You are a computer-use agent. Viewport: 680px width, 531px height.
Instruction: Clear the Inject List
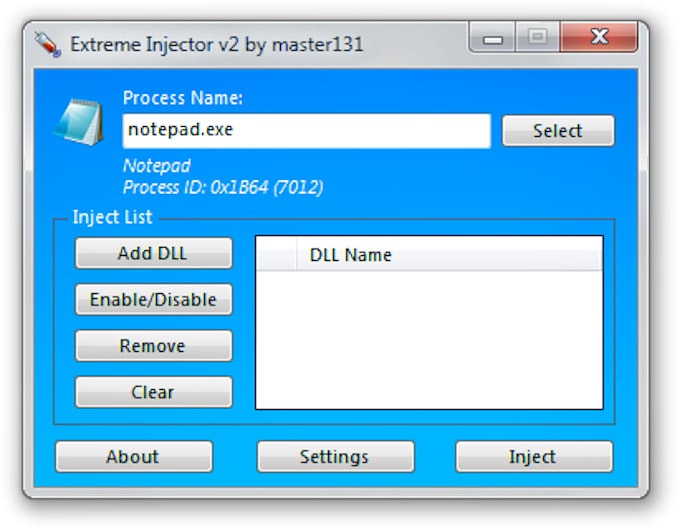click(153, 392)
